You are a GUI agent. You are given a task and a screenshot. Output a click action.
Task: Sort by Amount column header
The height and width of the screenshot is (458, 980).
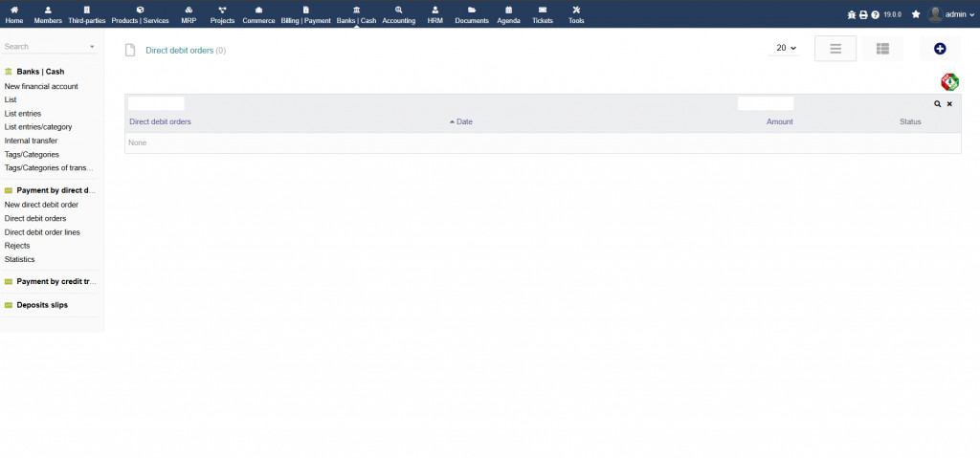click(779, 121)
